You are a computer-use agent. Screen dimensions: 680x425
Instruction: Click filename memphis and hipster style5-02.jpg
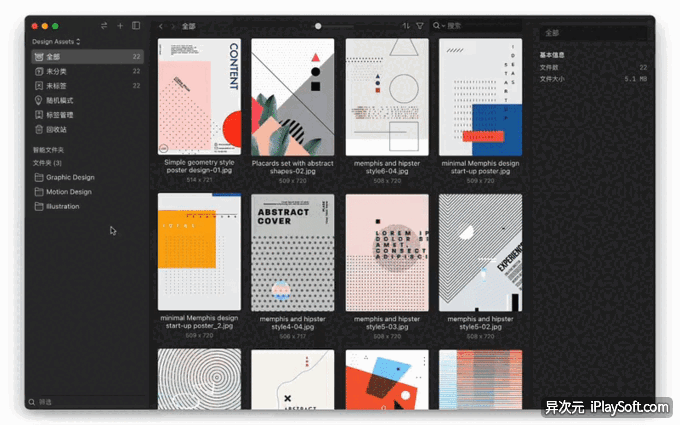[481, 323]
